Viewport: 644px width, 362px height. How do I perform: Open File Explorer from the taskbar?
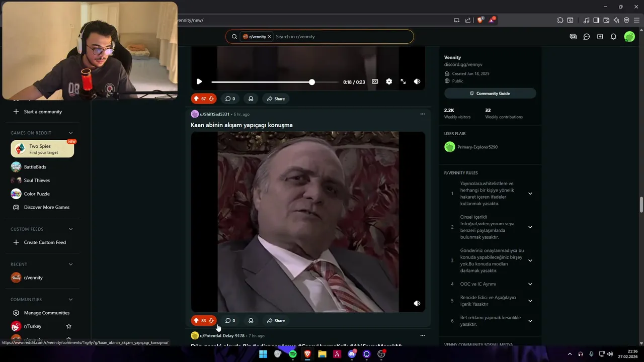(x=322, y=354)
